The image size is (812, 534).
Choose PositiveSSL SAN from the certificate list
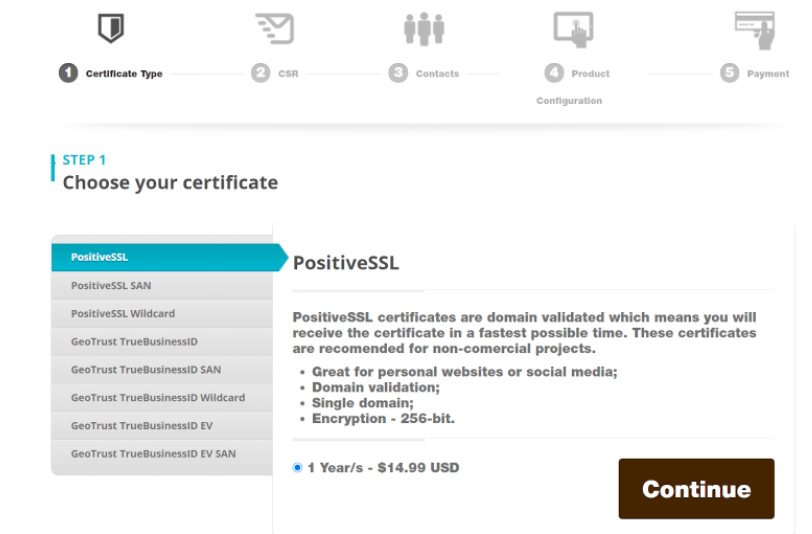coord(160,285)
